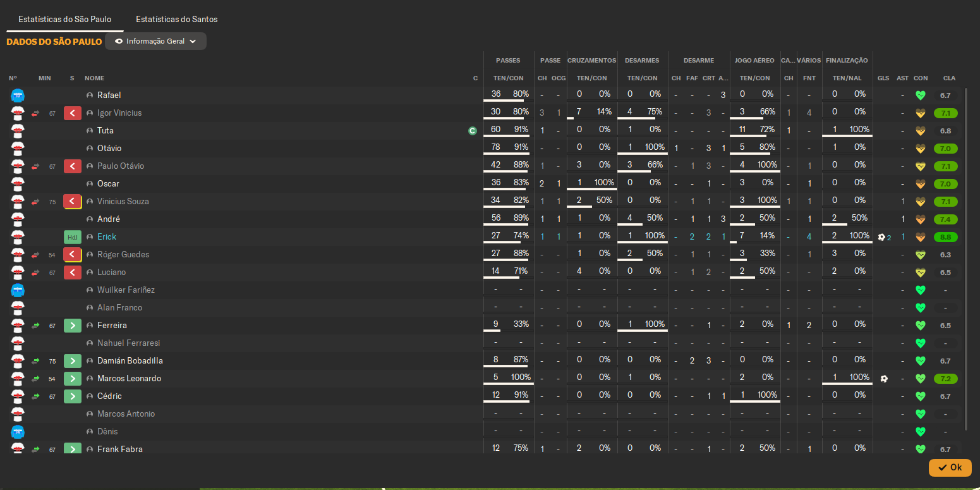
Task: Sort players by the CLA rating column
Action: pos(949,78)
